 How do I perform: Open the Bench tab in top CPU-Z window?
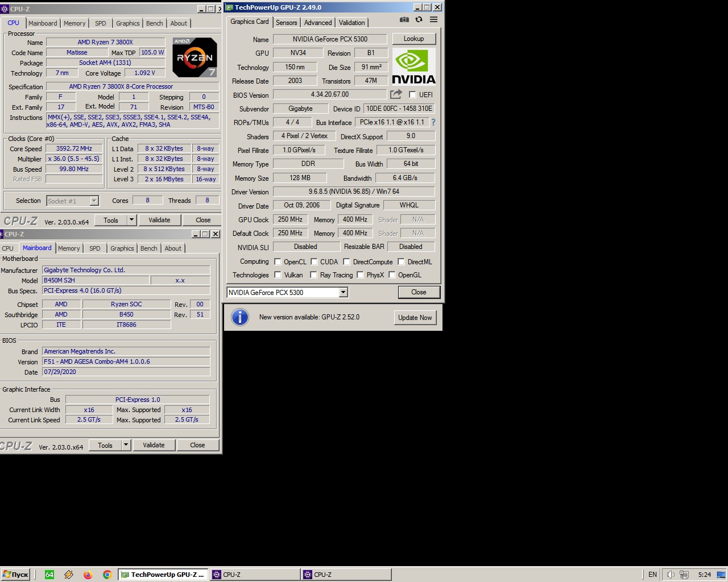[154, 23]
